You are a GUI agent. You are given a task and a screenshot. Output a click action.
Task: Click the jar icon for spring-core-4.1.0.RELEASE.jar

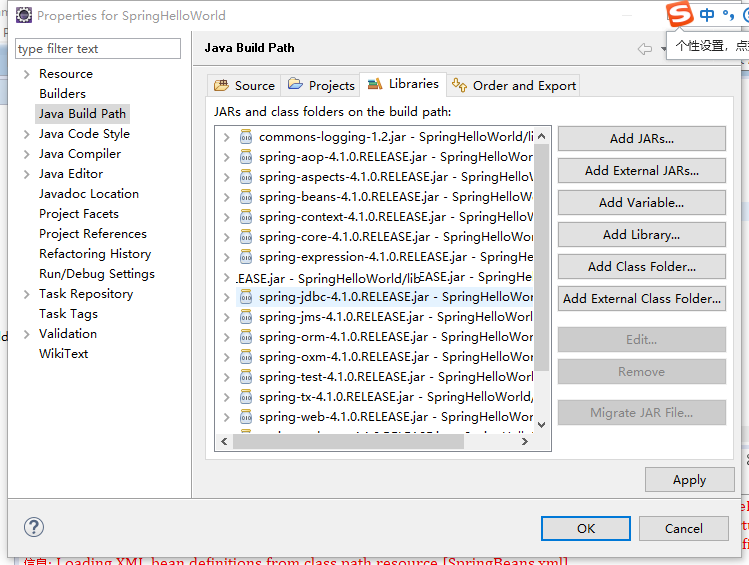[x=246, y=237]
